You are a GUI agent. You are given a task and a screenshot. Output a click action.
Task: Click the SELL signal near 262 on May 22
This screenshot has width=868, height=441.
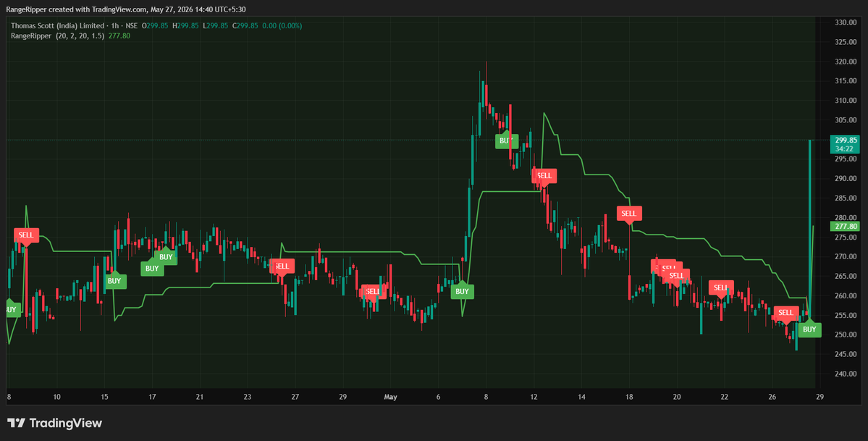[x=721, y=287]
